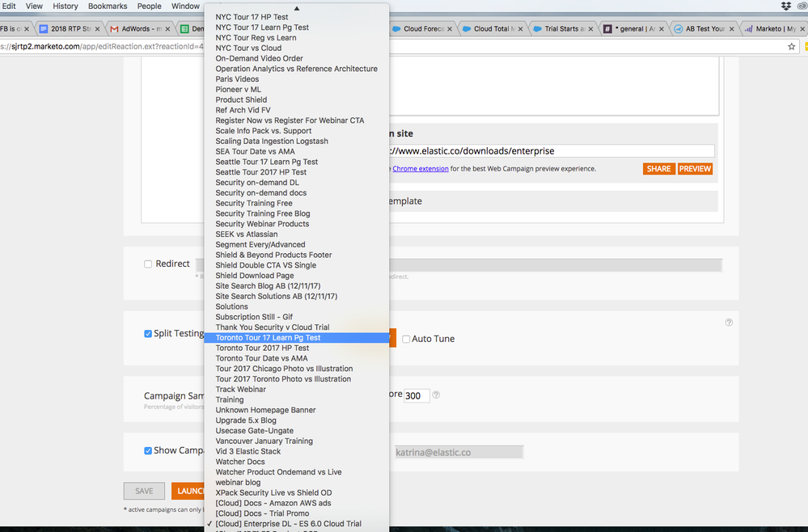Image resolution: width=808 pixels, height=532 pixels.
Task: Uncheck the Split Testing checkbox
Action: (148, 334)
